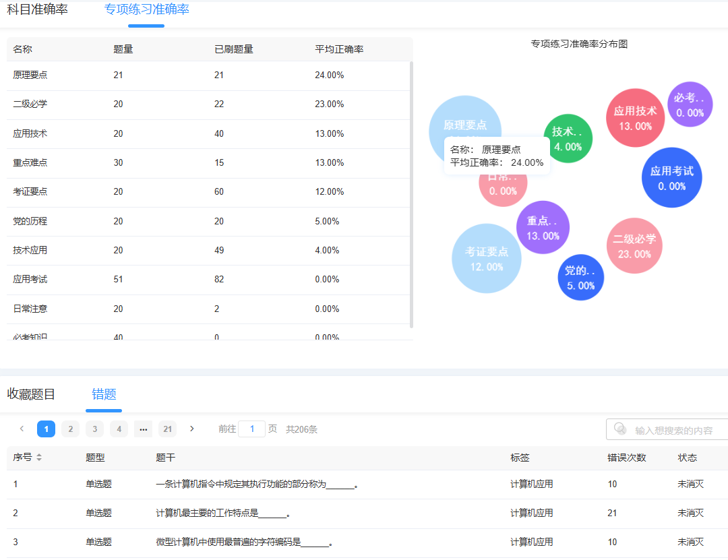Click the 二级必学 pink bubble
This screenshot has height=560, width=728.
click(x=634, y=246)
